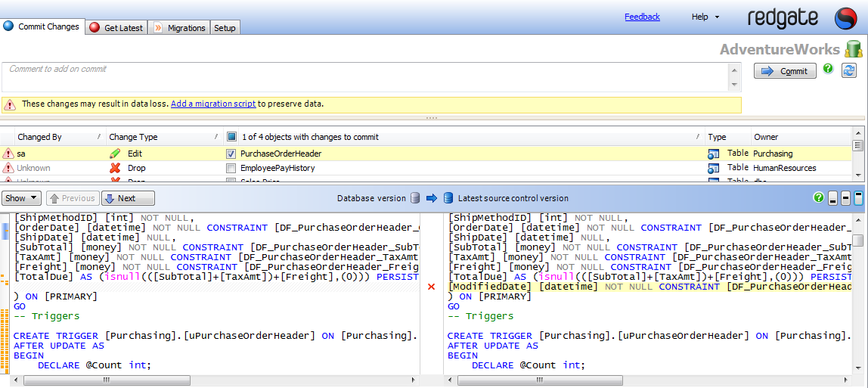Click the red X difference marker between panes
Screen dimensions: 868x388
[432, 287]
